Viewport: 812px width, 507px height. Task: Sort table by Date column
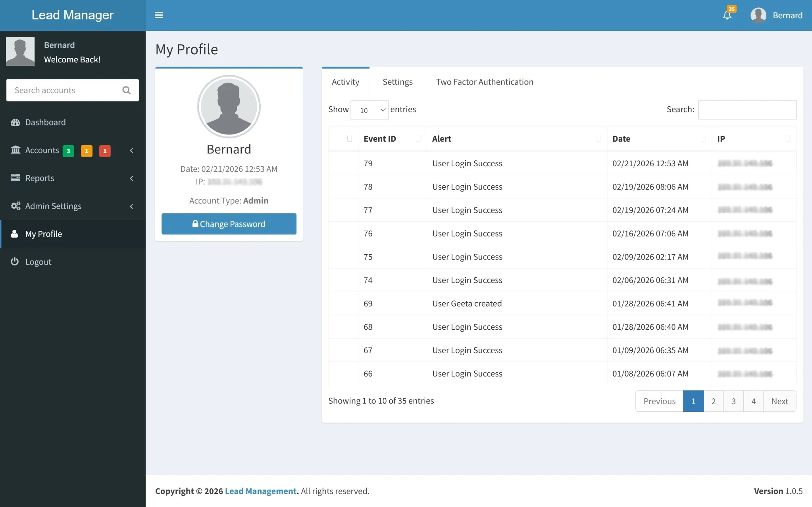[621, 139]
